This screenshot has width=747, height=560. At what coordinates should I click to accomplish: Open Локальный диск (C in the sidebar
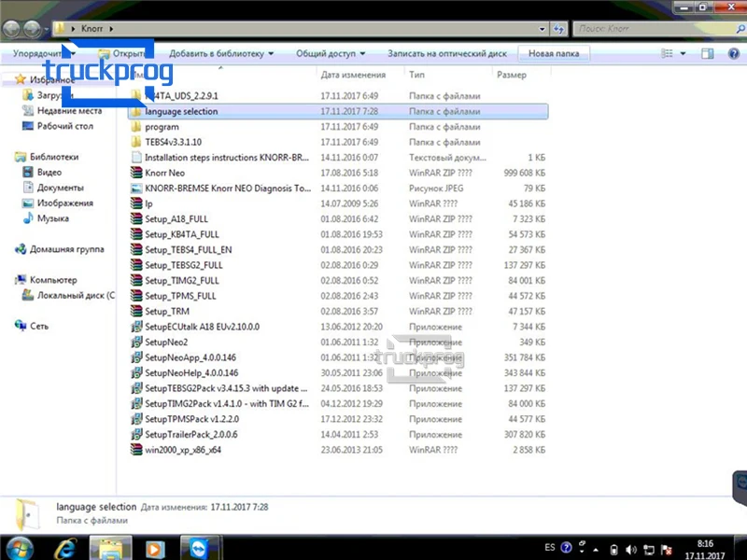(x=68, y=295)
